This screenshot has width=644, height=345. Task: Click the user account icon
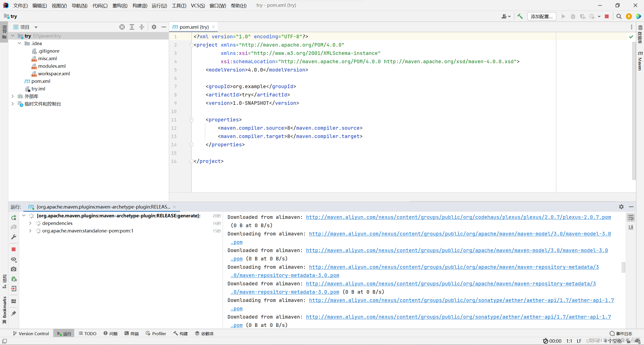tap(506, 16)
